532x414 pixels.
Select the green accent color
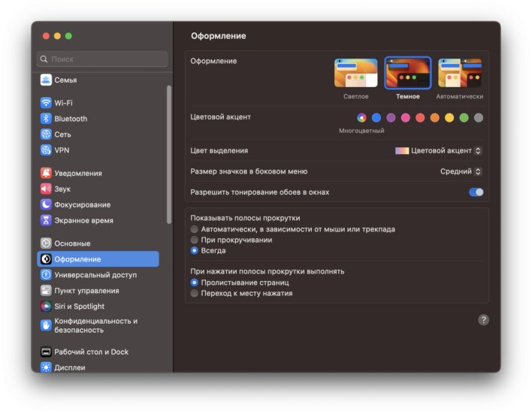pyautogui.click(x=464, y=118)
